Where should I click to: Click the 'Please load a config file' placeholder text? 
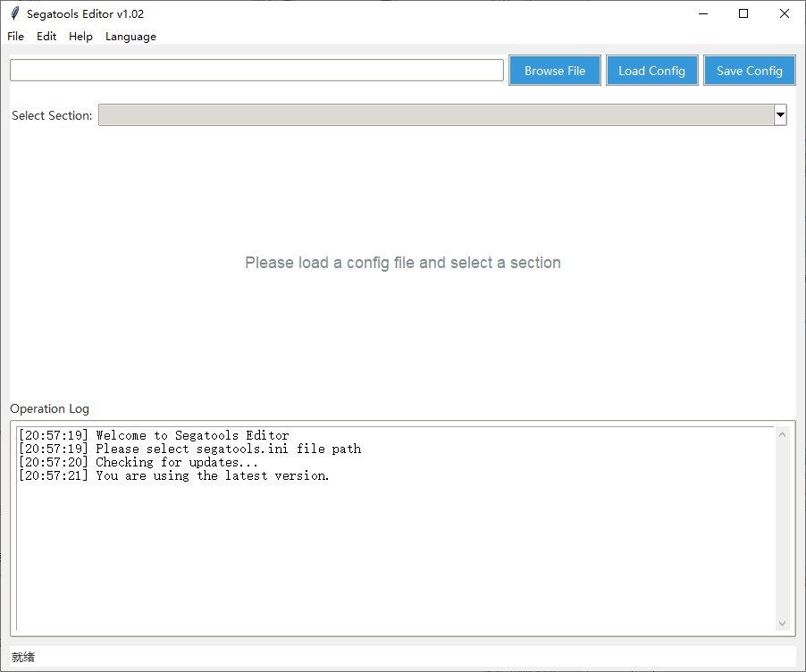(x=402, y=263)
